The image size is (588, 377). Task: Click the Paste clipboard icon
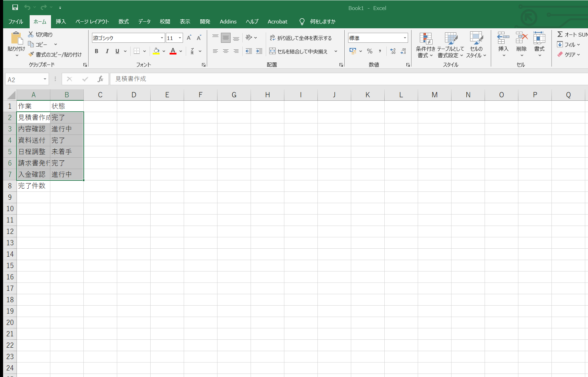coord(16,38)
